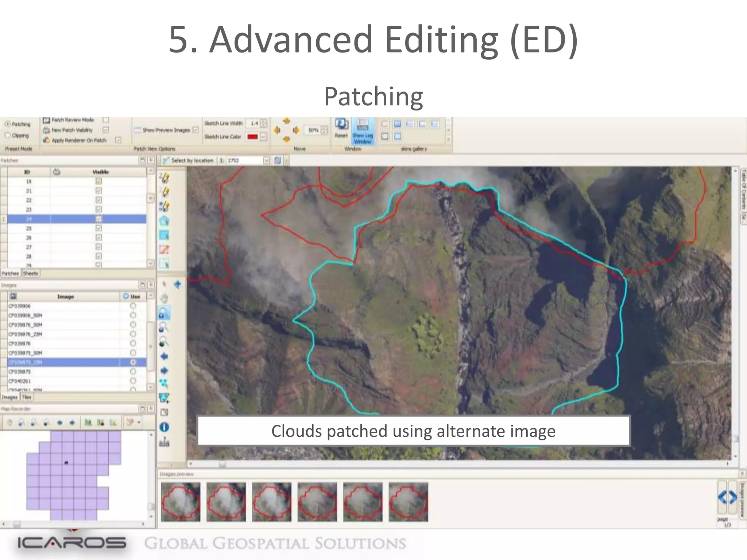The height and width of the screenshot is (560, 747).
Task: Select the blue polygon patch tool
Action: [x=165, y=221]
